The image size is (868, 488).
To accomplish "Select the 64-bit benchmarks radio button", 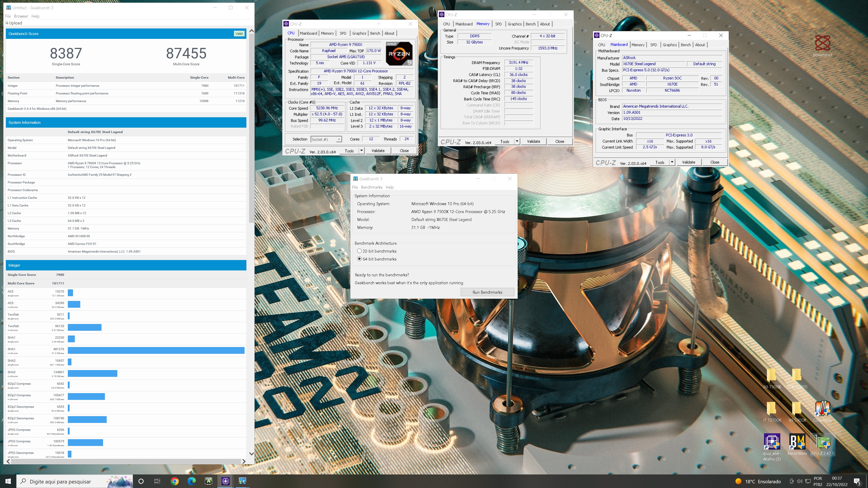I will (359, 259).
